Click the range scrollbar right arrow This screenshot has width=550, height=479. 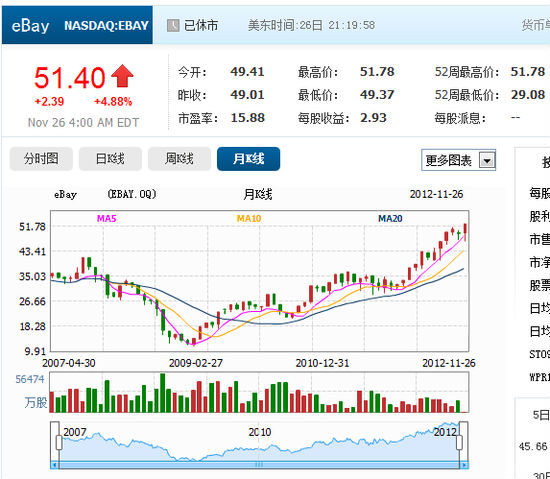click(464, 465)
